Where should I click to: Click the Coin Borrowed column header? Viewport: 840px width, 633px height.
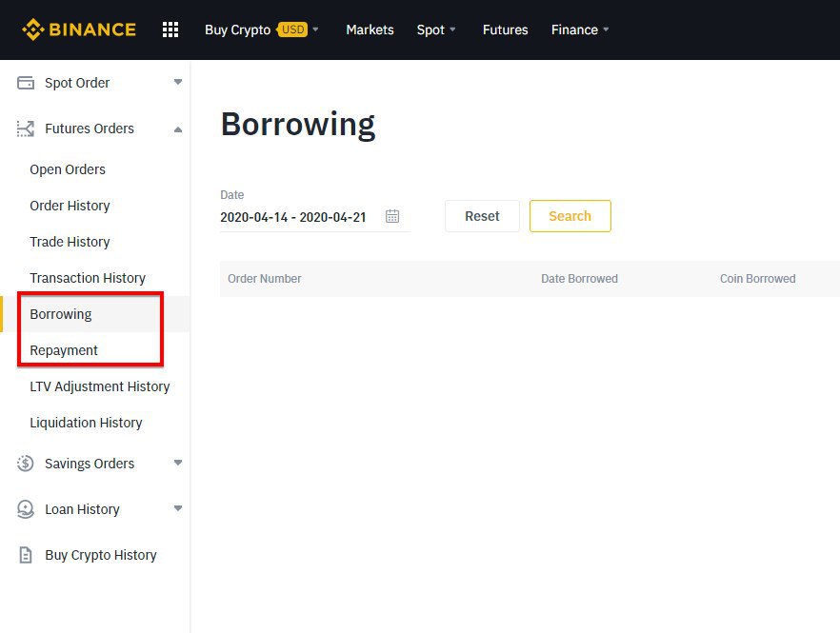click(757, 279)
